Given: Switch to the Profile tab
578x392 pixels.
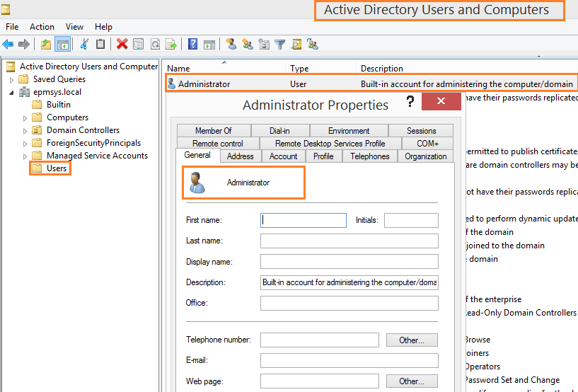Looking at the screenshot, I should (323, 156).
